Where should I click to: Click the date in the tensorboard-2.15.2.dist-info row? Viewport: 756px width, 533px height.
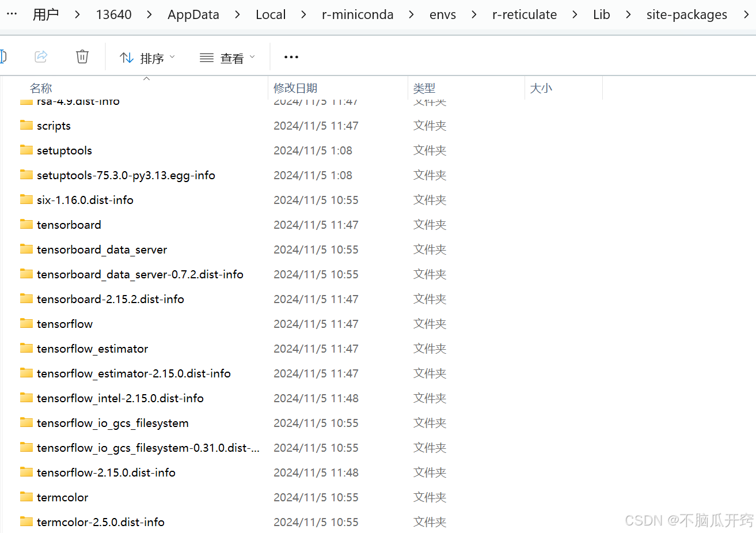(x=316, y=299)
